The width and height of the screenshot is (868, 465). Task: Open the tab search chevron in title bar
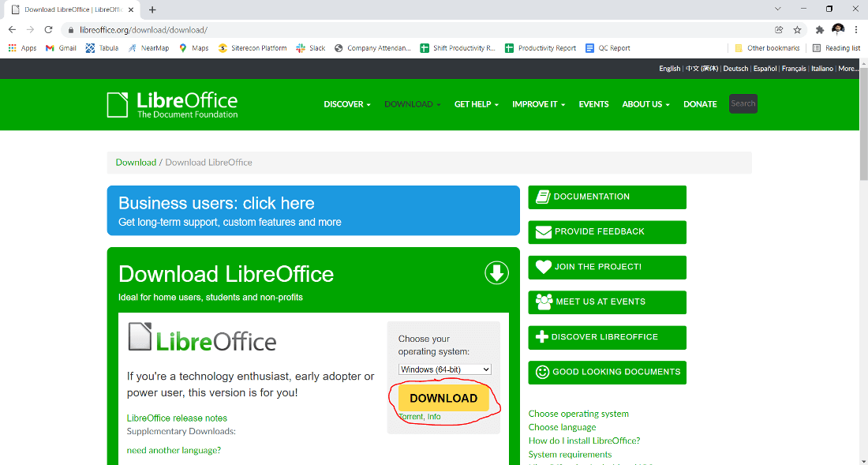pos(778,9)
